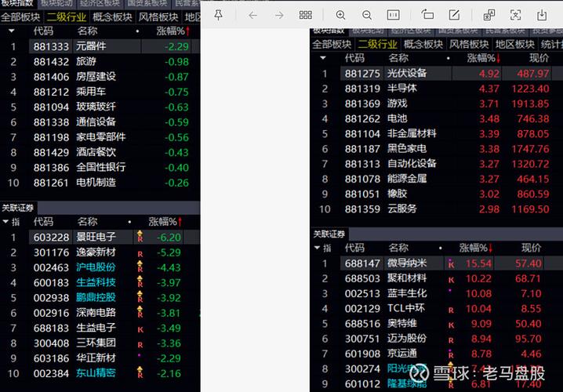Click the text-recognition scan icon in toolbar
Viewport: 563px width, 392px height.
[516, 15]
